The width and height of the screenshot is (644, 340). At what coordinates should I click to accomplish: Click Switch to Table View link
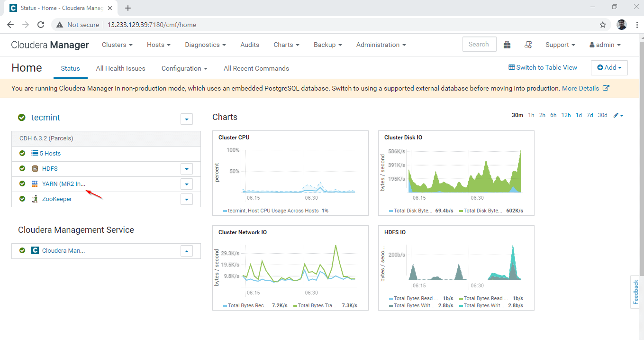point(543,67)
